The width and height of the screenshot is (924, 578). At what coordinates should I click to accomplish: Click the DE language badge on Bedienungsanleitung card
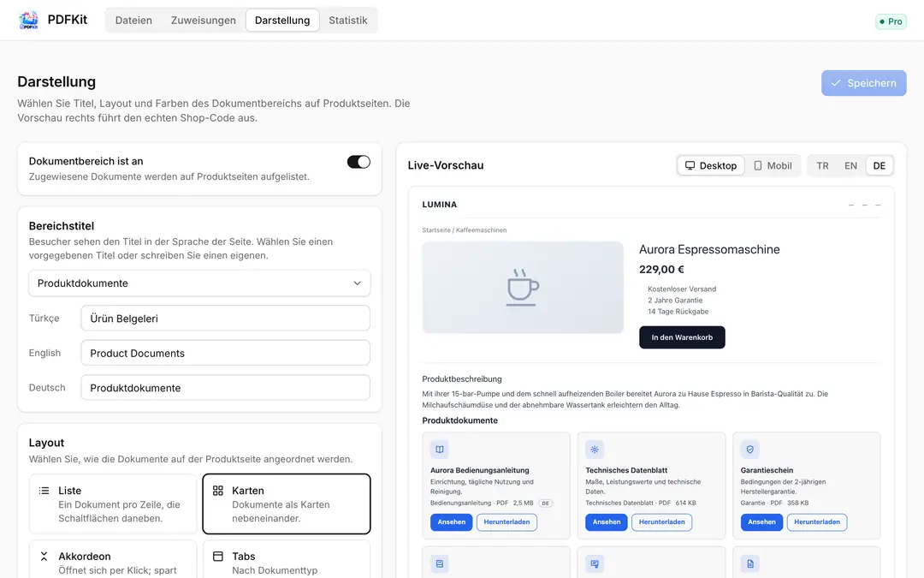[546, 504]
